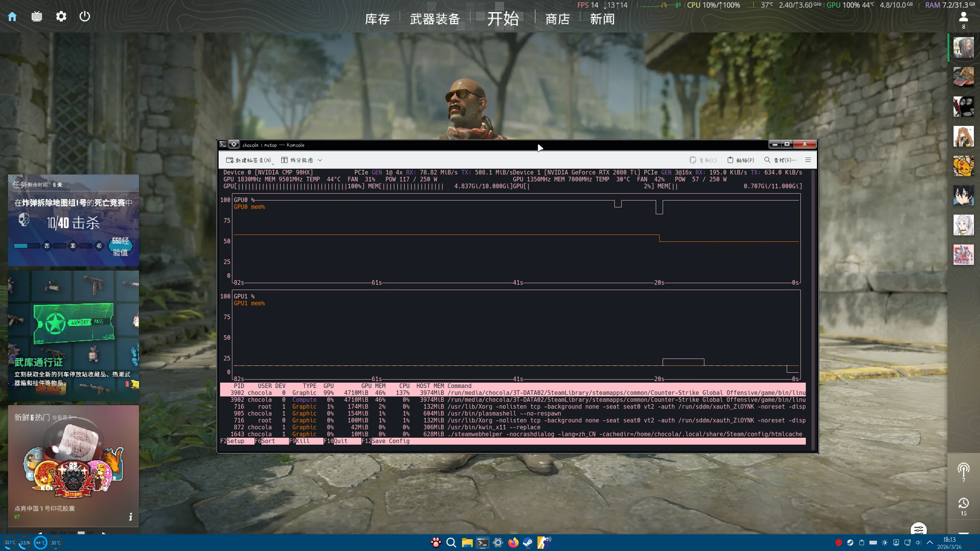Click the broadcast antenna icon in the sidebar

963,470
